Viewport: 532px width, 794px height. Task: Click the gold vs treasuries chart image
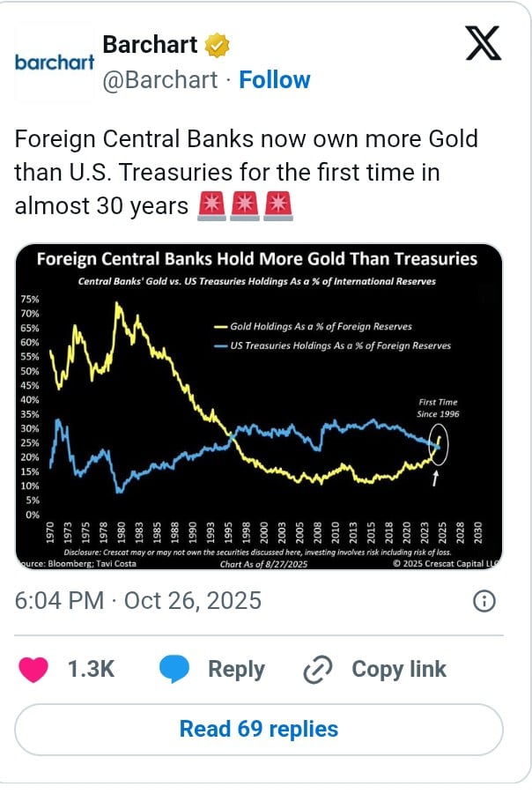266,405
